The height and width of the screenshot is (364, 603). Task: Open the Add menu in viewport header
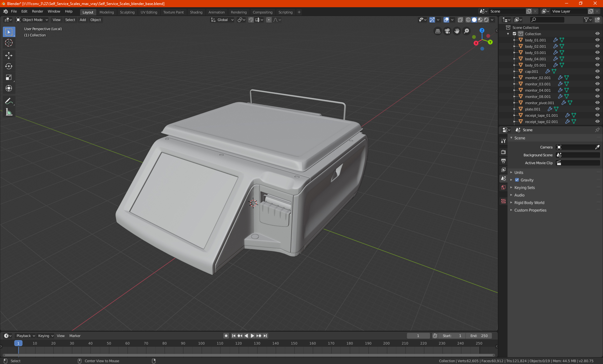83,20
